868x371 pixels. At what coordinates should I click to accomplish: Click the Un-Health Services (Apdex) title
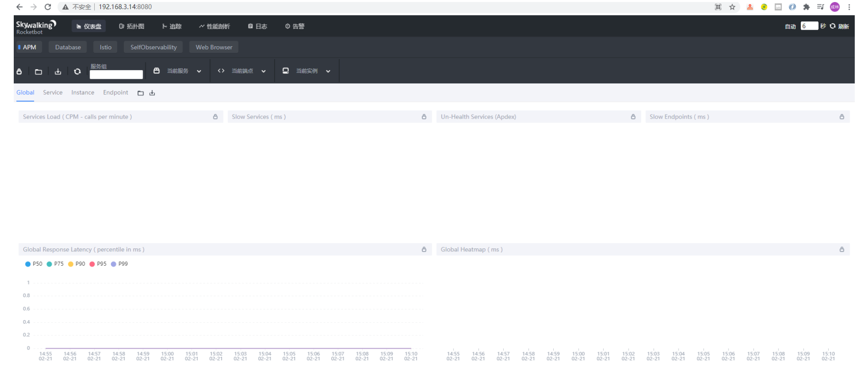(478, 117)
